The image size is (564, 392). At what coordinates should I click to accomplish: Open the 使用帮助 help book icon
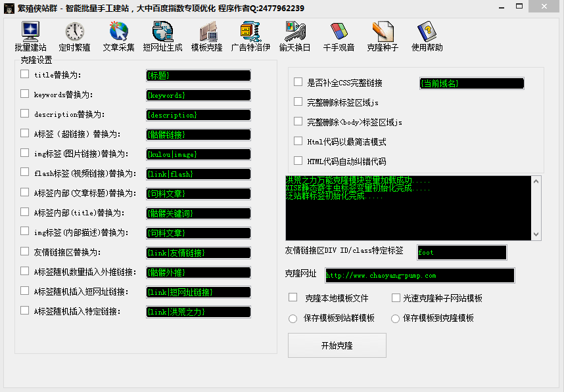click(x=427, y=37)
